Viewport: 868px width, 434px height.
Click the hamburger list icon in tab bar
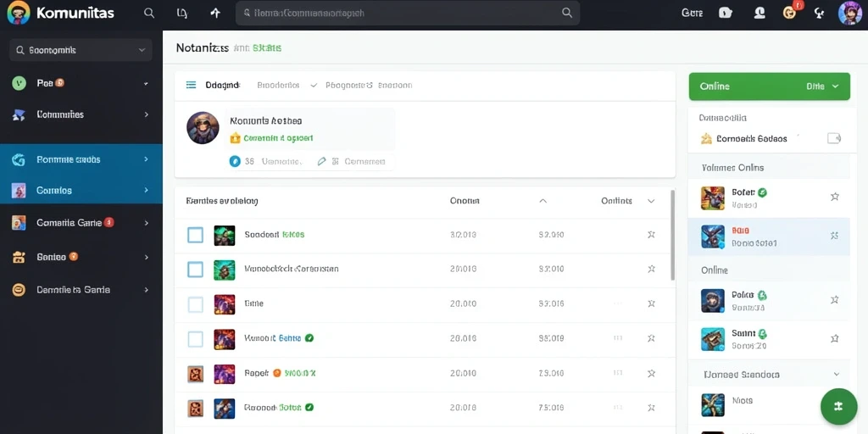tap(191, 86)
